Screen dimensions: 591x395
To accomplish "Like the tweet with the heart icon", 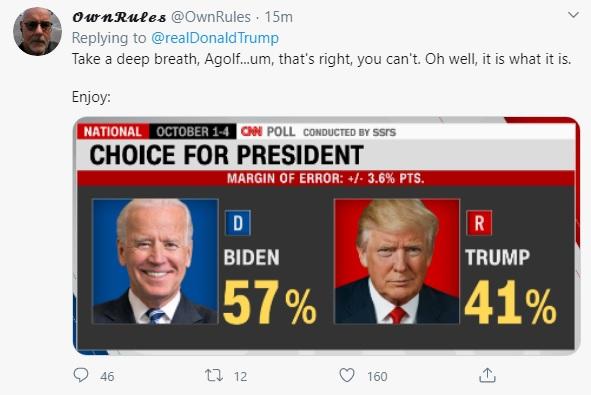I will point(347,375).
